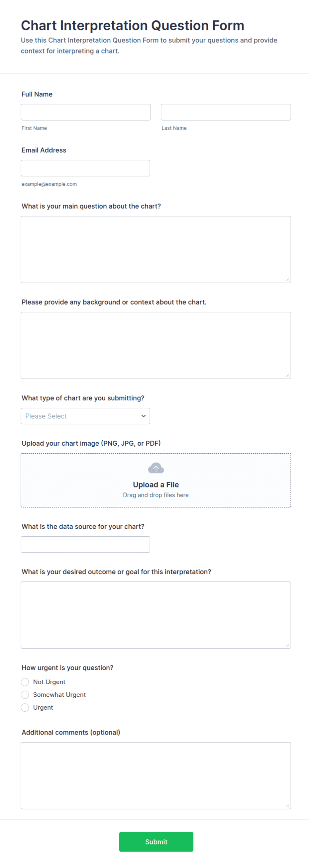Open the chart type Please Select dropdown
Image resolution: width=309 pixels, height=868 pixels.
click(85, 416)
